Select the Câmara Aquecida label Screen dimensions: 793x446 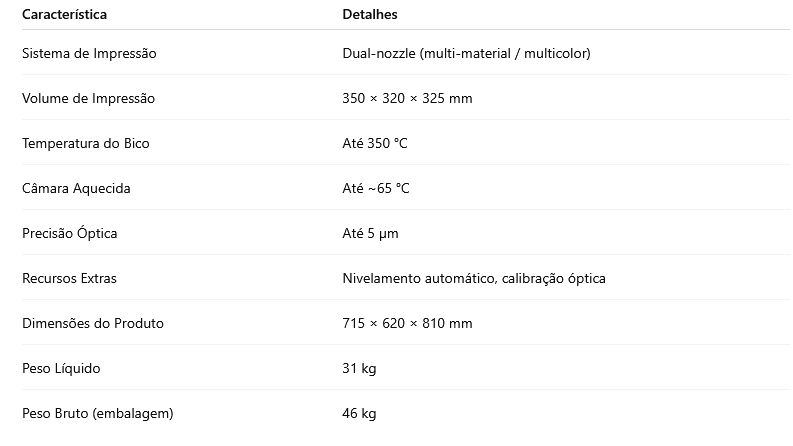click(76, 189)
